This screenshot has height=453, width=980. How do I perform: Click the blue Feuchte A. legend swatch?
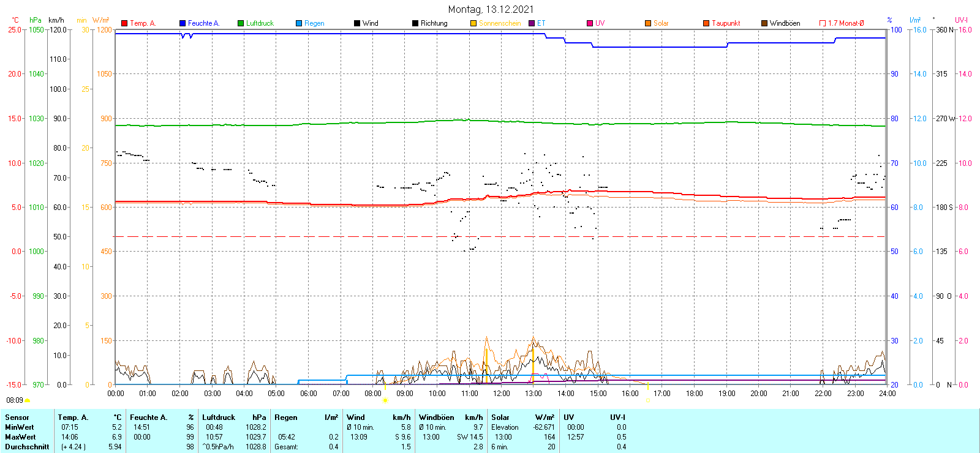183,23
